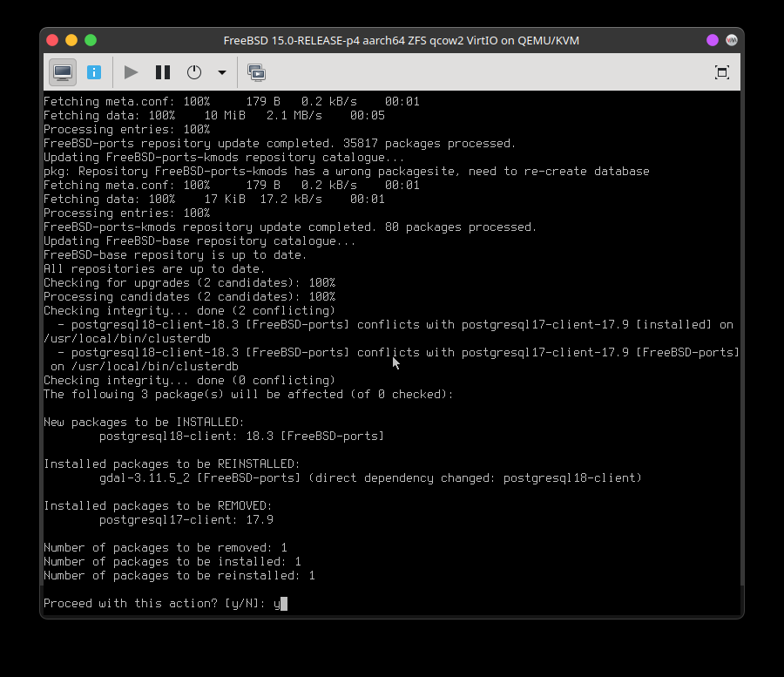Show the graphical console view
Screen dimensions: 784x677
point(62,72)
